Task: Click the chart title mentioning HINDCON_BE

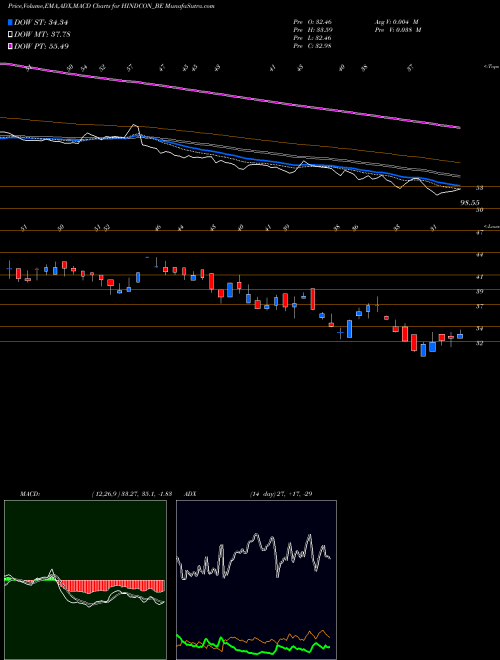Action: click(111, 7)
